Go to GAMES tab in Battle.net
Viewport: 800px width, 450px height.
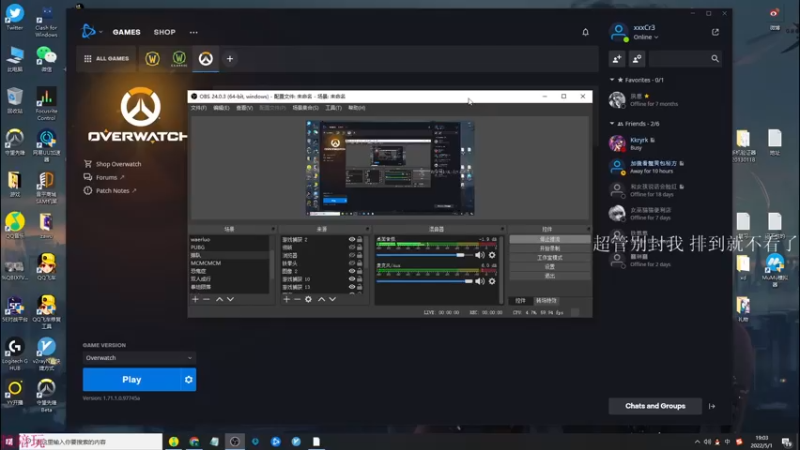click(127, 32)
